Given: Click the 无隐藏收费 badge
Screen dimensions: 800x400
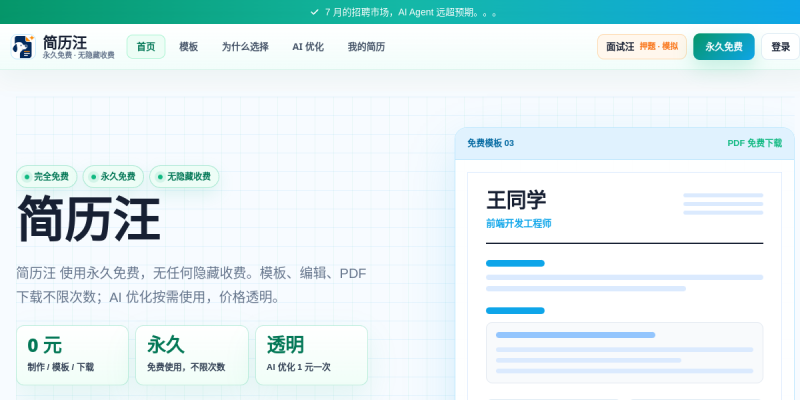Looking at the screenshot, I should (184, 177).
